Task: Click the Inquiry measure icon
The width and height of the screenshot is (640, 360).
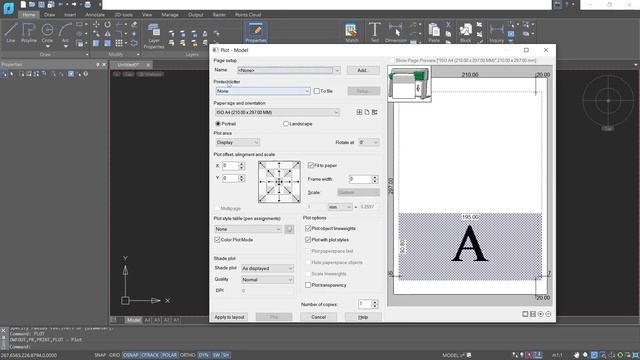Action: tap(496, 33)
